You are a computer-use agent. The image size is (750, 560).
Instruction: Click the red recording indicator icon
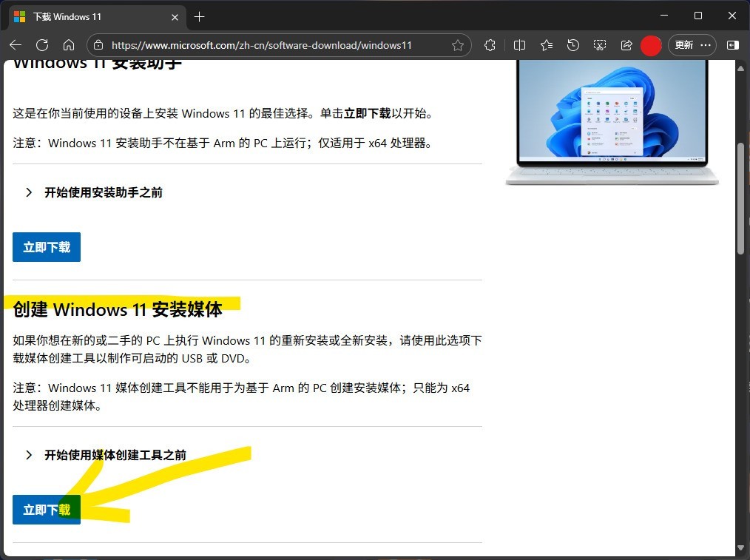[651, 45]
